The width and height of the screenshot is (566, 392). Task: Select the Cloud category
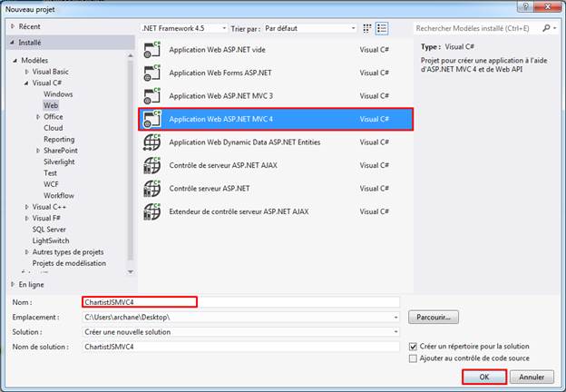pyautogui.click(x=53, y=128)
